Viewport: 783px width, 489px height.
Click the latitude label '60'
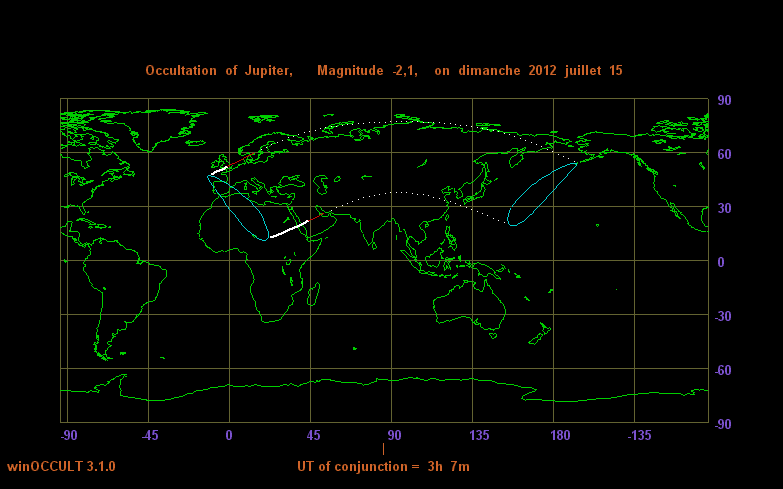724,154
